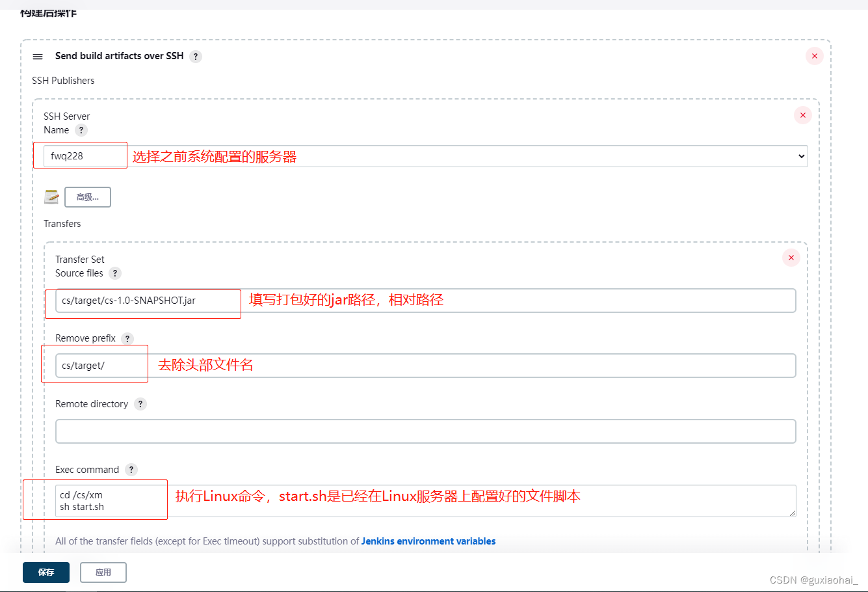
Task: Delete the Transfer Set block
Action: point(791,258)
